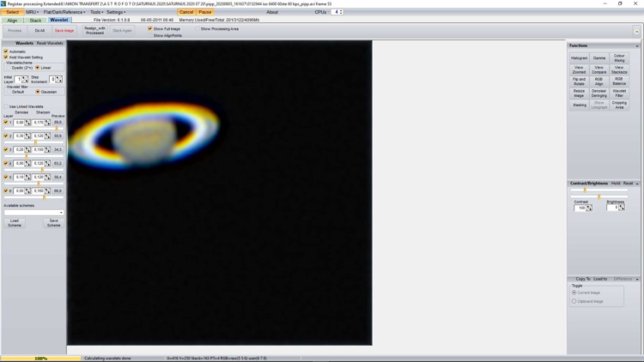Enable Show AlignPoints checkbox
Screen dimensions: 644x362
pos(150,36)
